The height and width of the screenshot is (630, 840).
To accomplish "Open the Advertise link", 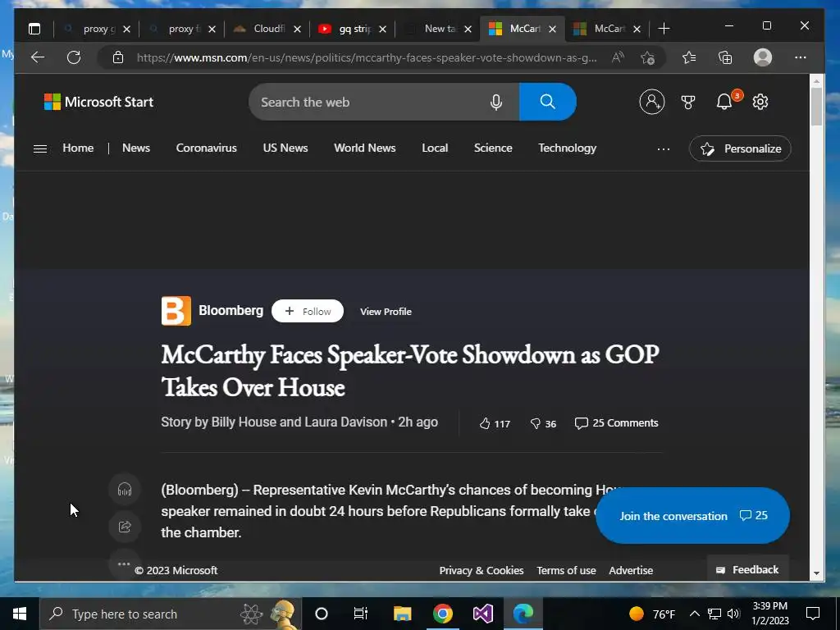I will pos(631,571).
